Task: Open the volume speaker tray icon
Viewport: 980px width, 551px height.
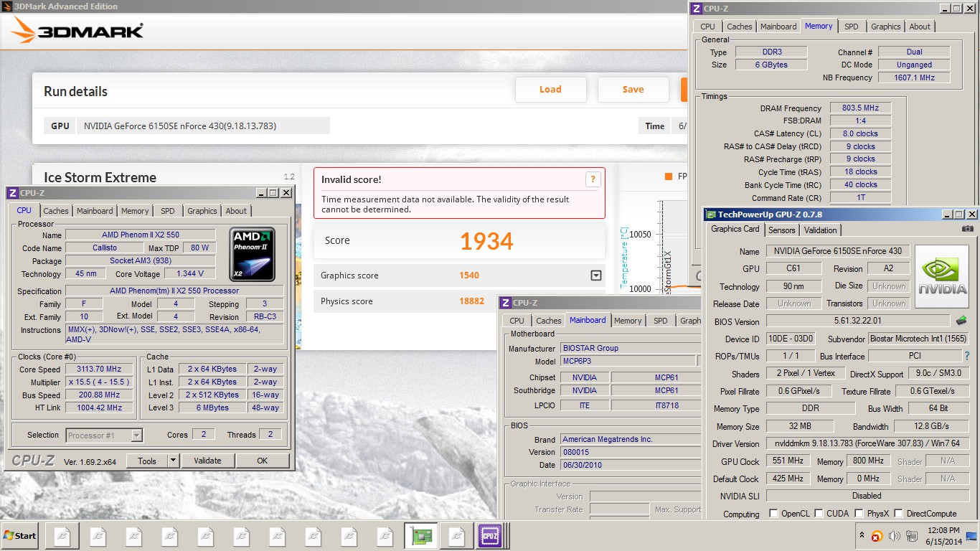Action: (x=894, y=536)
